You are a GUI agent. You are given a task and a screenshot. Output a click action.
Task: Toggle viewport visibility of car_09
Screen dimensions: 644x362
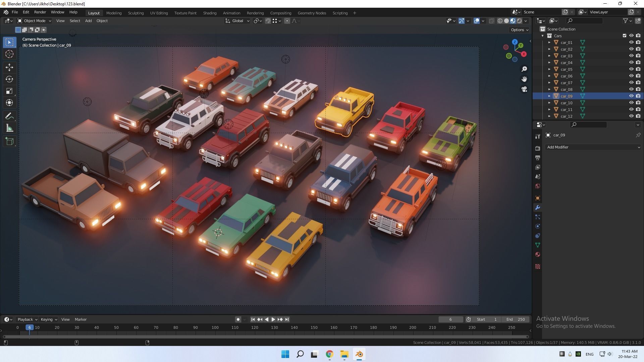tap(631, 96)
